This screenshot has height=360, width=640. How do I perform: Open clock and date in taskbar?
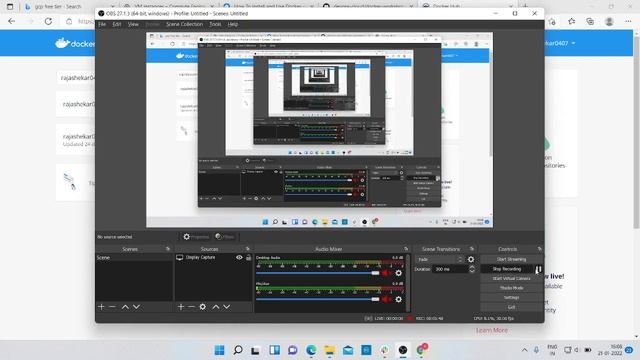(x=610, y=350)
